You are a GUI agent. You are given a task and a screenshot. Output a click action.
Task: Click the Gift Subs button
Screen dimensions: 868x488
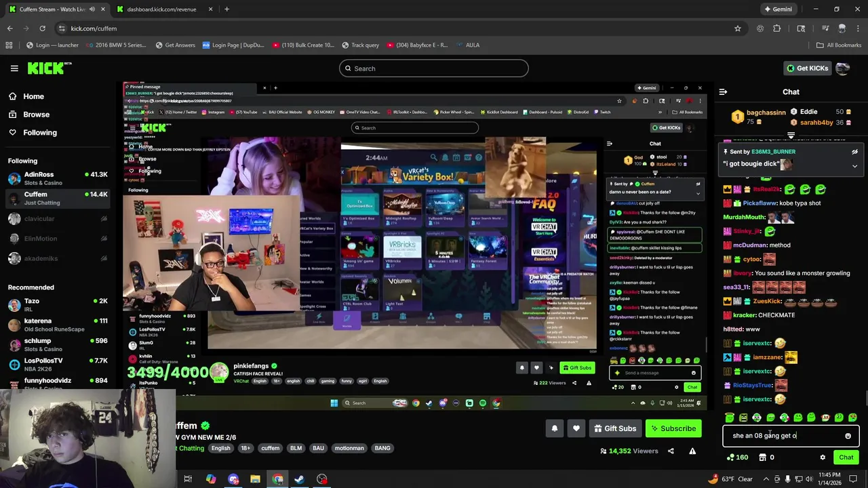click(x=615, y=428)
